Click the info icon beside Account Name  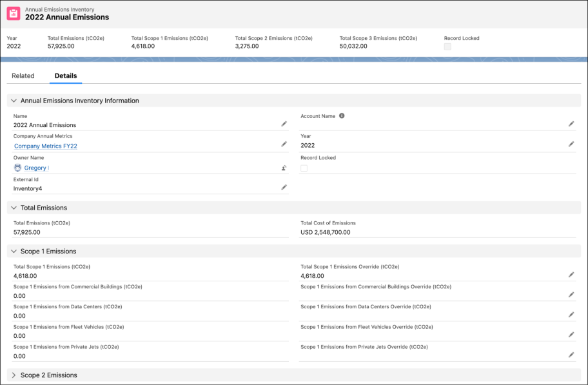pos(341,115)
